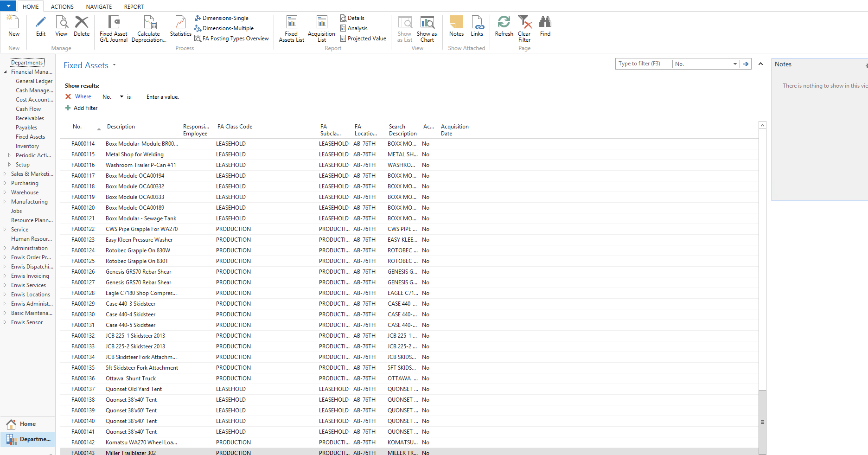
Task: Expand Purchasing tree node
Action: [5, 183]
